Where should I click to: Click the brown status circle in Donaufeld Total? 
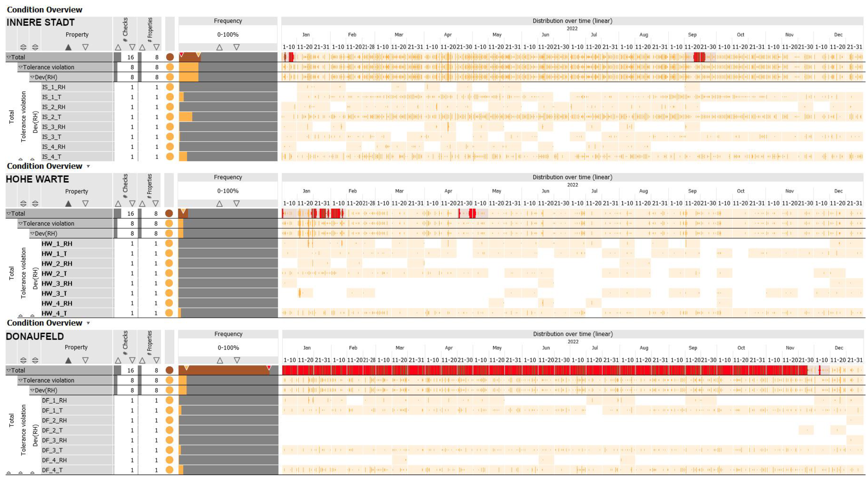pos(170,370)
